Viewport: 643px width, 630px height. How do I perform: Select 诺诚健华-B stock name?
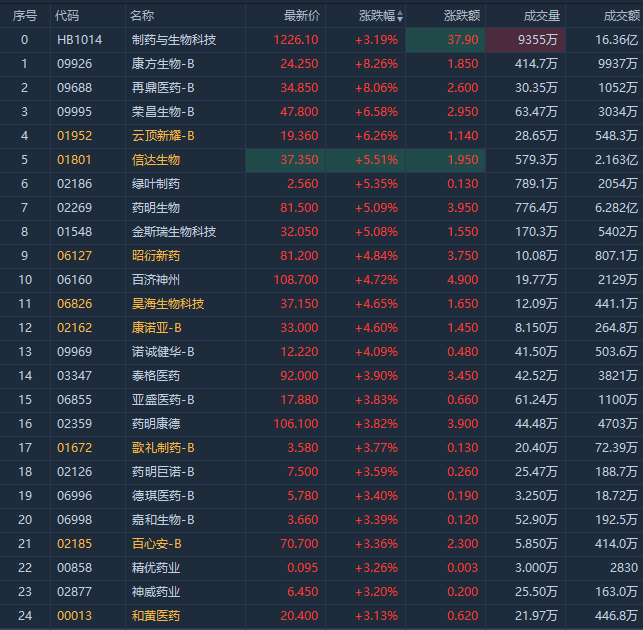coord(163,352)
